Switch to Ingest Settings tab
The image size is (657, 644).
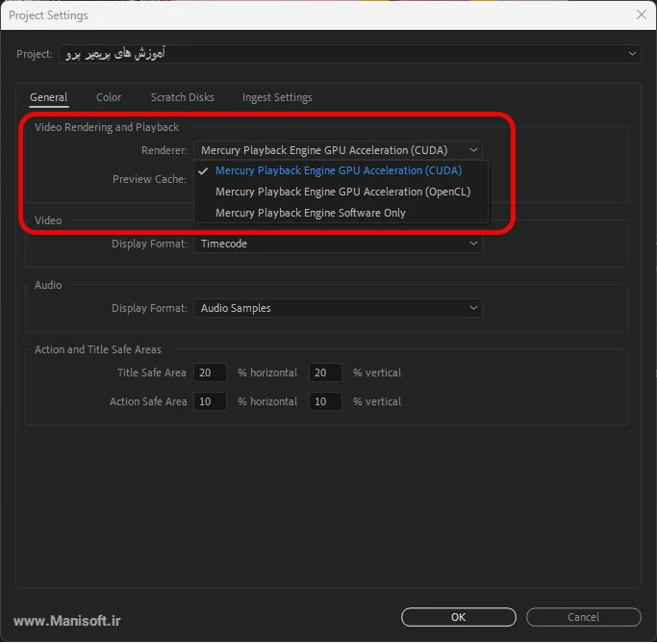pyautogui.click(x=277, y=97)
